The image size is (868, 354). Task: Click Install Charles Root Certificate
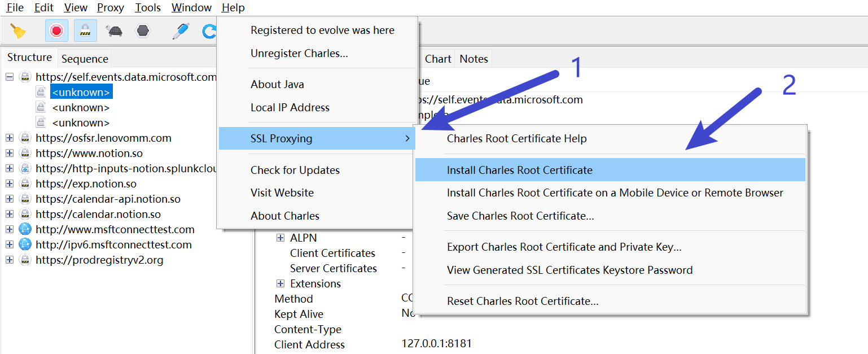[610, 170]
